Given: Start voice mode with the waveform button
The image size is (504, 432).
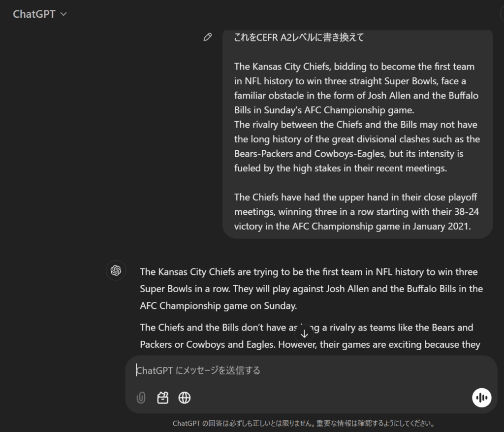Looking at the screenshot, I should pos(481,398).
